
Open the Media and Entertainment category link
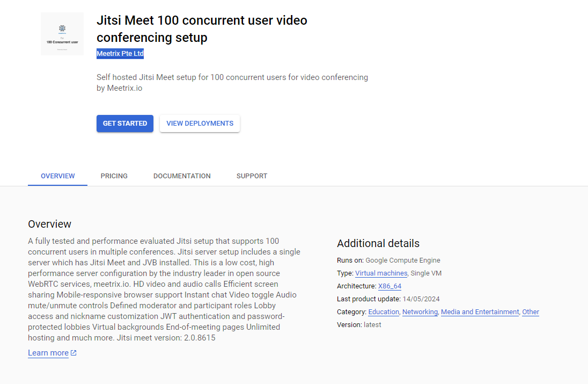[x=480, y=311]
